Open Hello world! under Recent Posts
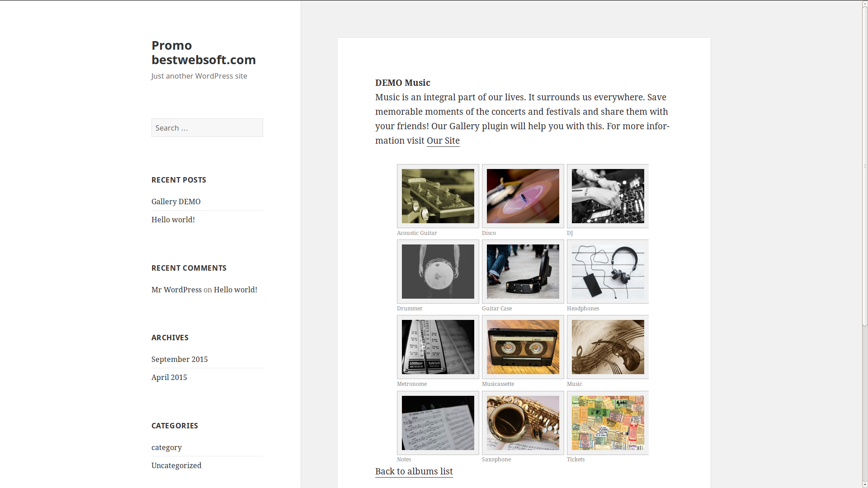The image size is (868, 488). (173, 220)
